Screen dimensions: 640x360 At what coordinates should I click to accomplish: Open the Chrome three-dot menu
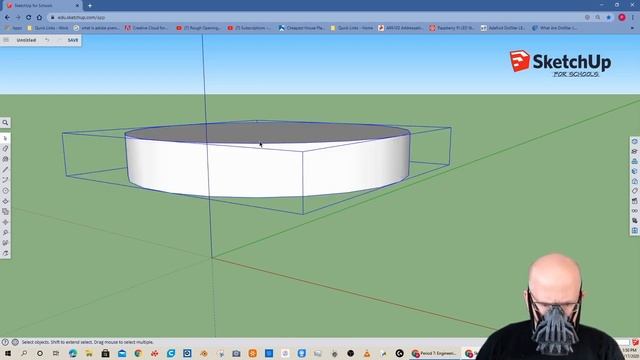633,18
